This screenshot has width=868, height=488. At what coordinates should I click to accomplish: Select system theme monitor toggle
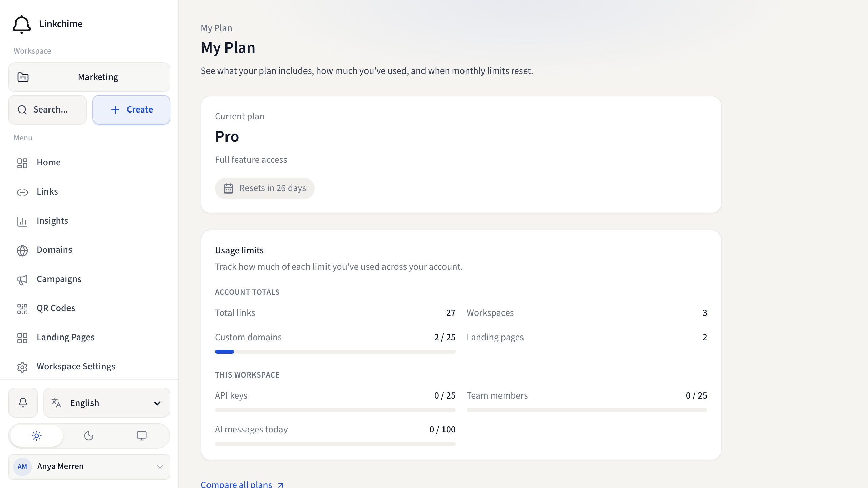click(142, 436)
